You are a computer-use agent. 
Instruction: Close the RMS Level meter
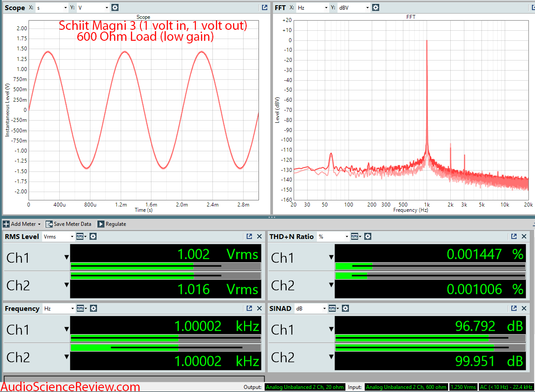(x=259, y=236)
